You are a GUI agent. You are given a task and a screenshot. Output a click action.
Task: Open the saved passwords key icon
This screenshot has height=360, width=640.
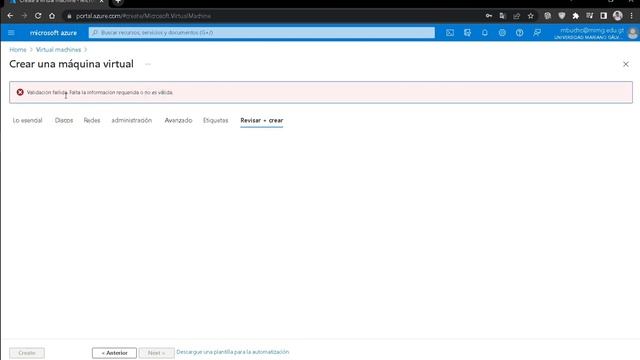click(x=489, y=16)
